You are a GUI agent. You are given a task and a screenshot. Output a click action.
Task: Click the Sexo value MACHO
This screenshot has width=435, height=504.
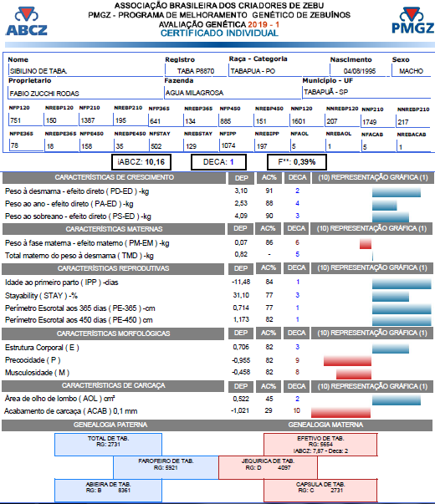click(x=411, y=71)
